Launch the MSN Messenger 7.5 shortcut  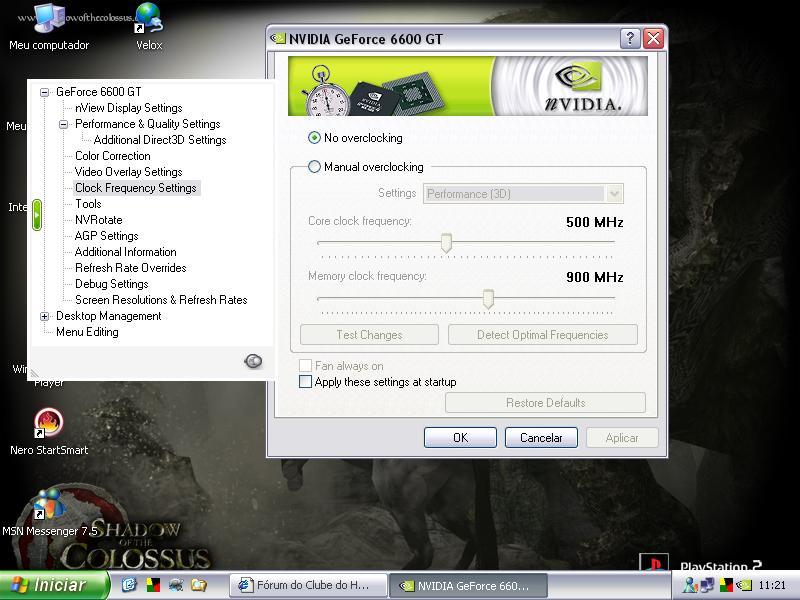49,512
